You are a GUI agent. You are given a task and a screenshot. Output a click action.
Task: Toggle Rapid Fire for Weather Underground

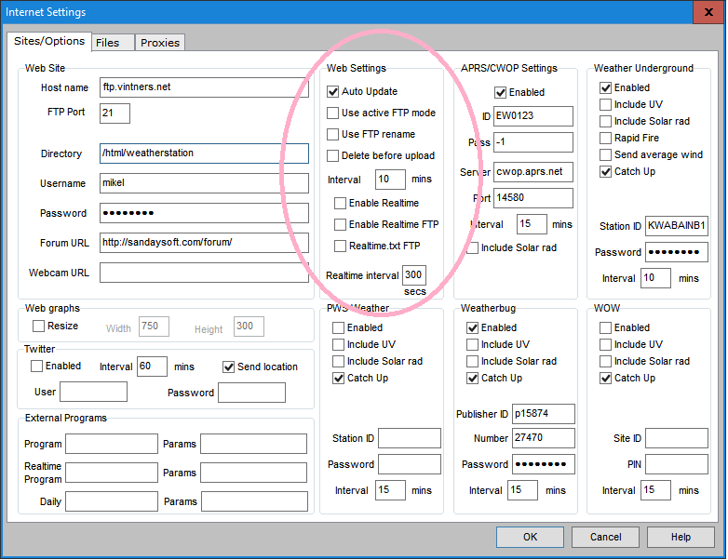click(606, 139)
